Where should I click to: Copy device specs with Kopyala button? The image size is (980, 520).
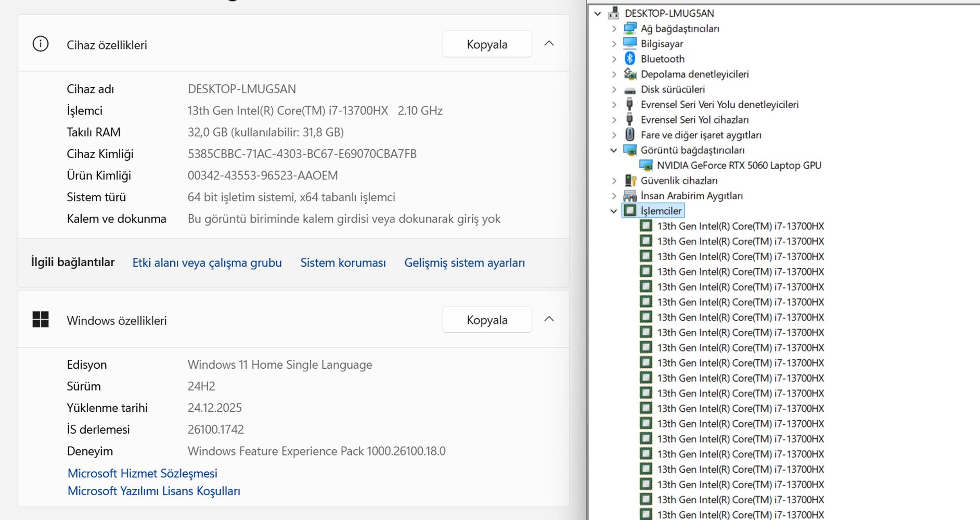coord(487,44)
